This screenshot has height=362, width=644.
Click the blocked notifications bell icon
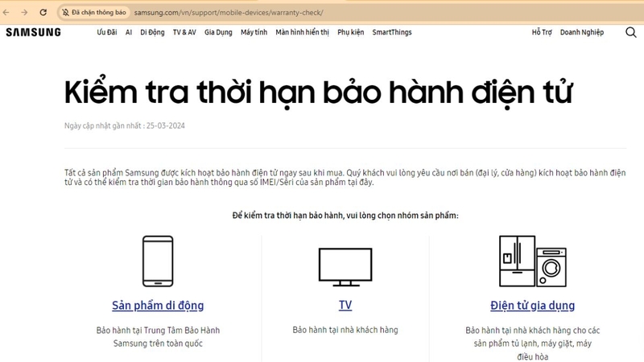pos(65,12)
